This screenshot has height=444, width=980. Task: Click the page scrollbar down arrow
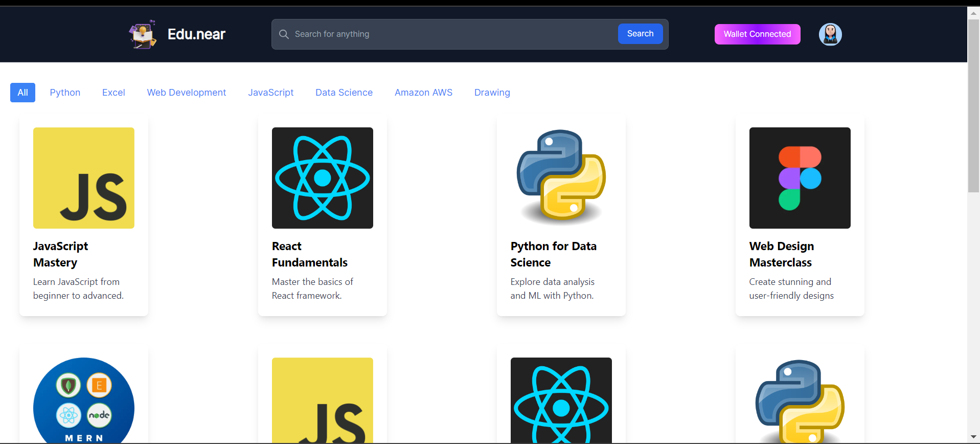tap(973, 437)
